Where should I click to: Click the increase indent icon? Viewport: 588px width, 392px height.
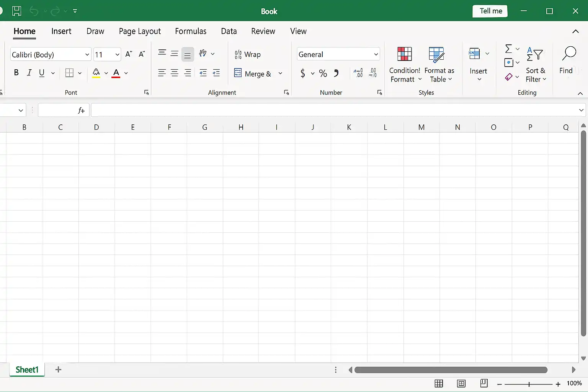[x=216, y=73]
